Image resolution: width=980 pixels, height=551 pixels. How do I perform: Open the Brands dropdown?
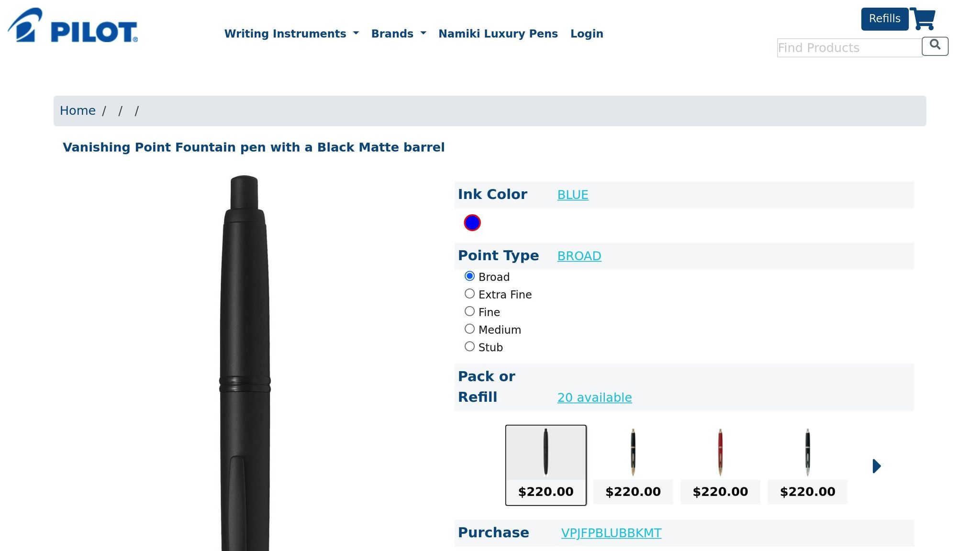[399, 33]
